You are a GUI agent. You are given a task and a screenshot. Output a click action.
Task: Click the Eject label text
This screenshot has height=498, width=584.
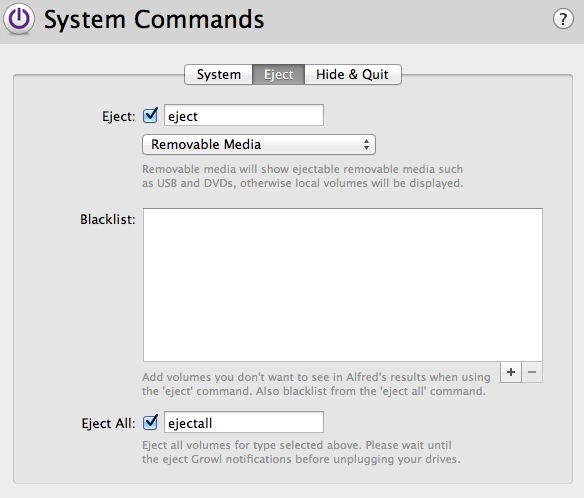tap(118, 117)
